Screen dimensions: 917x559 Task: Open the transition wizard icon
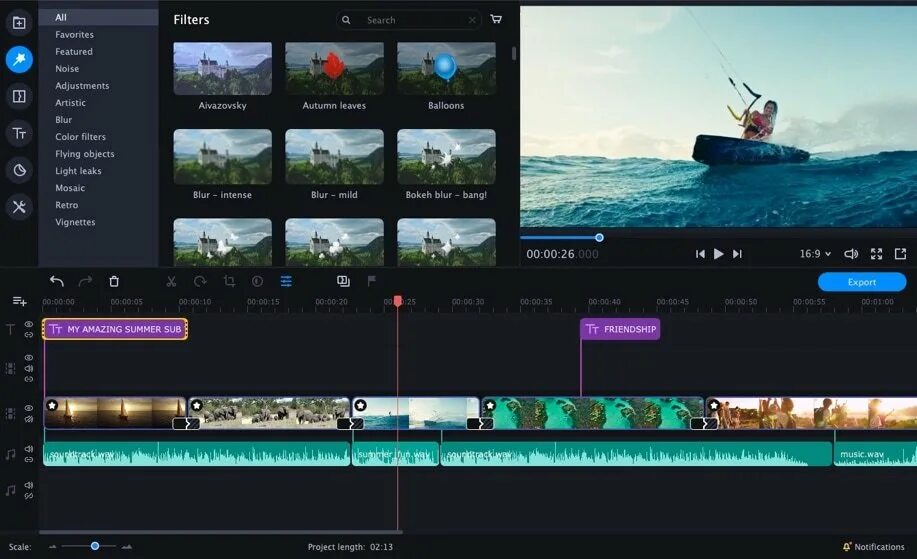click(343, 281)
